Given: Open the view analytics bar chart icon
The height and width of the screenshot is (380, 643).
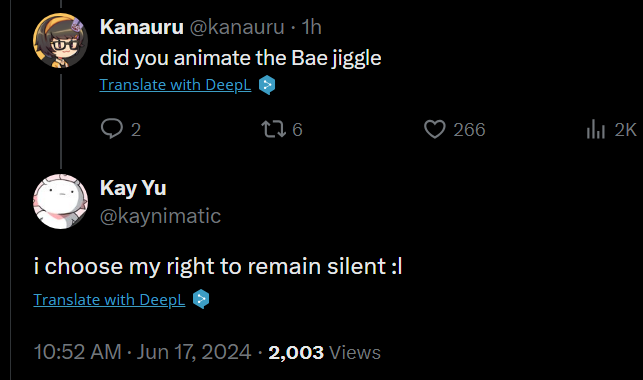Looking at the screenshot, I should [x=595, y=129].
